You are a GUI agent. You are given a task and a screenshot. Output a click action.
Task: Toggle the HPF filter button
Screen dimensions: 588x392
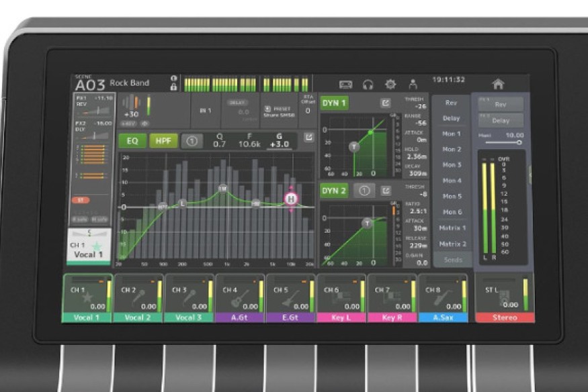[x=161, y=141]
